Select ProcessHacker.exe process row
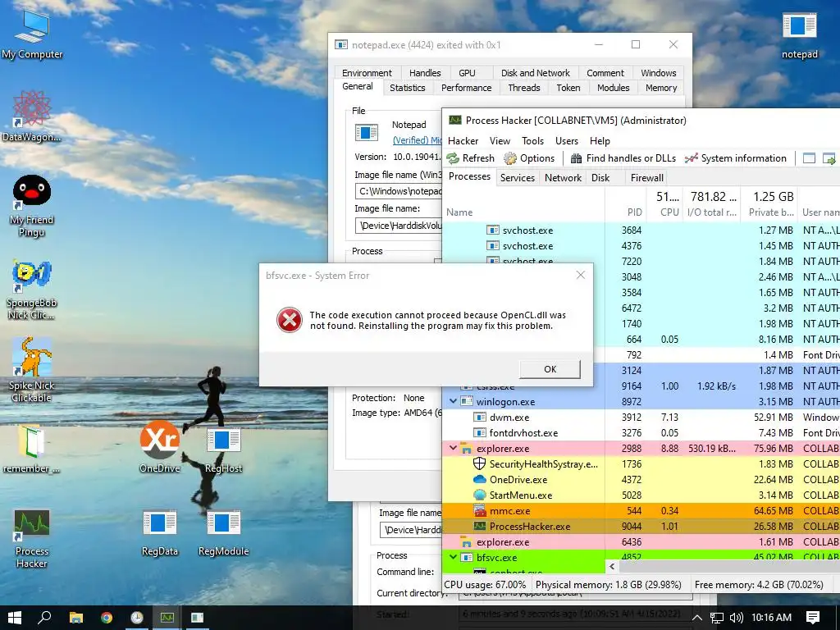This screenshot has width=840, height=630. click(641, 526)
